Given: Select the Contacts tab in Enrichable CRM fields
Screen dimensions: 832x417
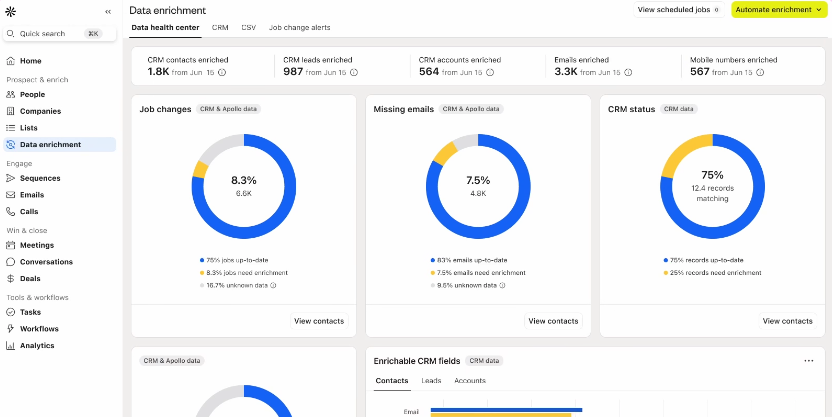Looking at the screenshot, I should [x=392, y=381].
